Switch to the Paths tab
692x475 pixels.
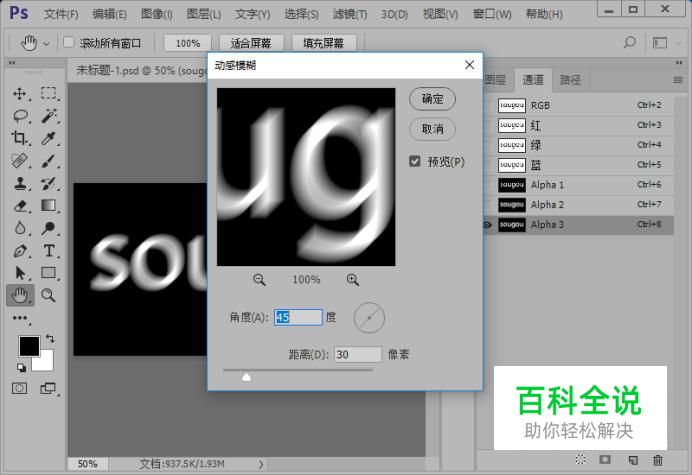(x=570, y=80)
